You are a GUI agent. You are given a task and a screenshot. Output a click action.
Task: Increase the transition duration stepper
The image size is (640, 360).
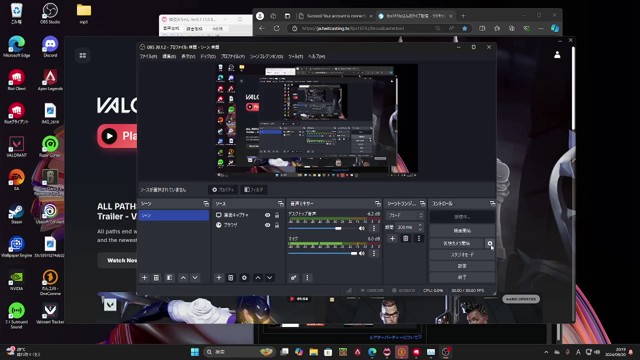click(420, 225)
